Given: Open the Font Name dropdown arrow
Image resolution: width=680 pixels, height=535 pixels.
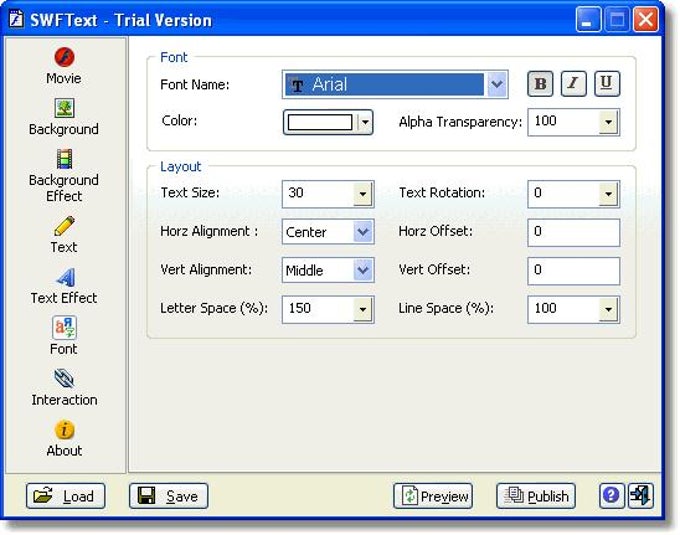Looking at the screenshot, I should pyautogui.click(x=497, y=84).
